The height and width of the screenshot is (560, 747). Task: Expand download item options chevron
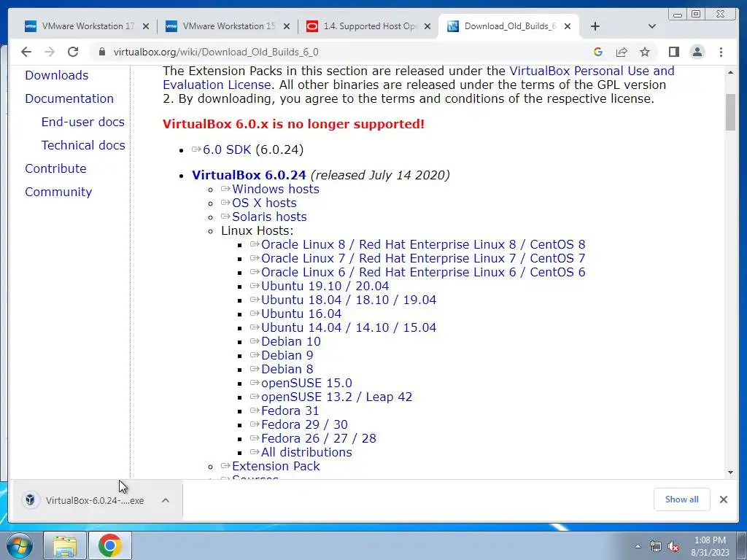(166, 500)
